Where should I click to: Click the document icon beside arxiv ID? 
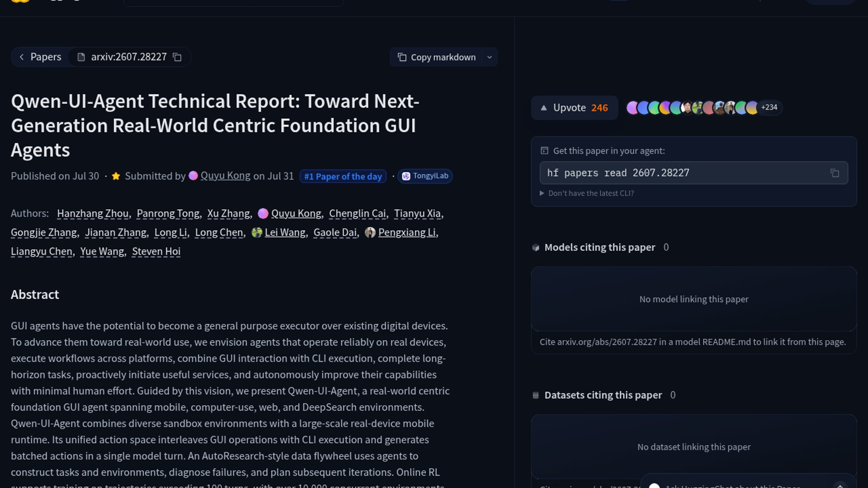[81, 57]
